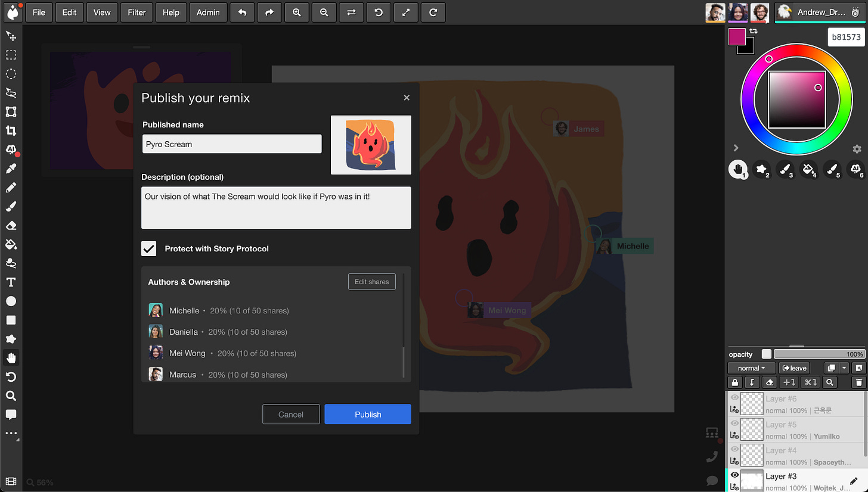Open the filmstrip panel at bottom left
This screenshot has height=492, width=868.
point(11,481)
